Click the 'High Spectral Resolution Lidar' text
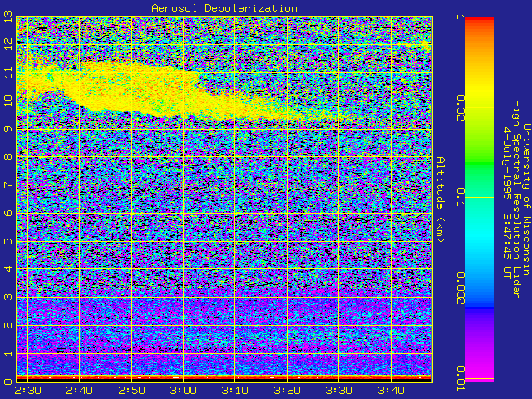 tap(516, 199)
